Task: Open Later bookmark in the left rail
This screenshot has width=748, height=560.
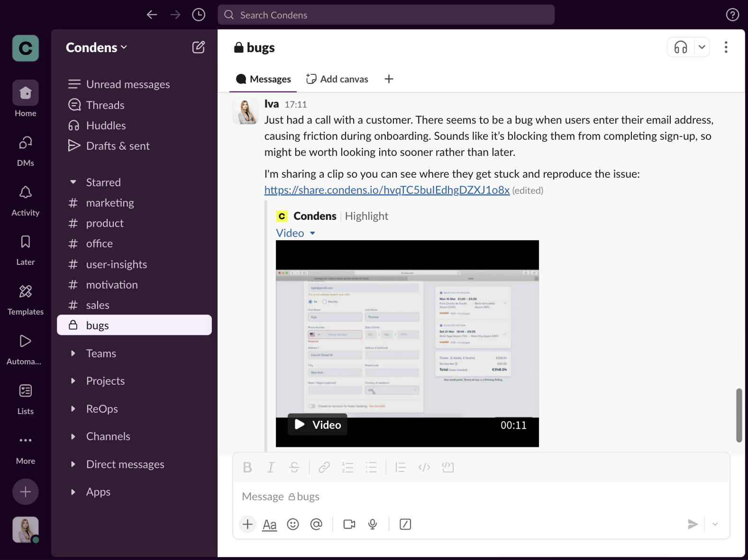Action: coord(26,250)
